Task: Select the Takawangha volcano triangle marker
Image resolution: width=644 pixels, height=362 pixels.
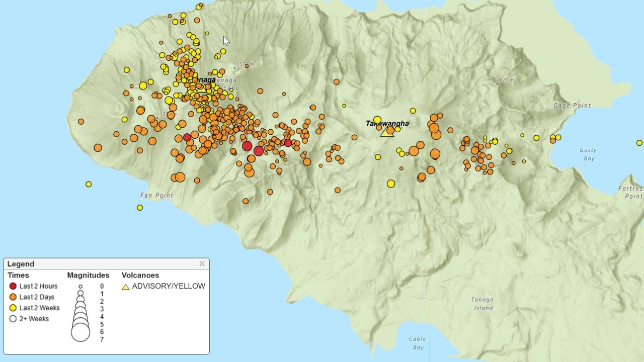Action: coord(387,132)
